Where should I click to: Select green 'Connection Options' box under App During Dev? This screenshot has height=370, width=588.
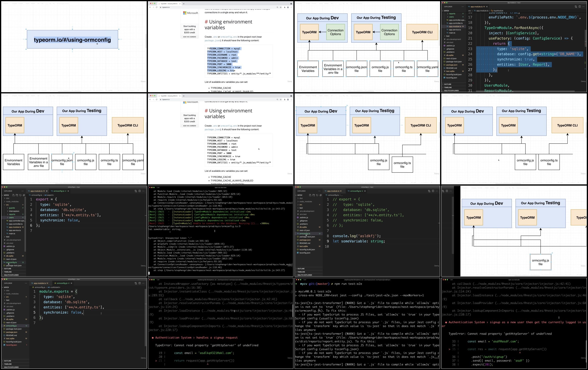click(x=336, y=32)
